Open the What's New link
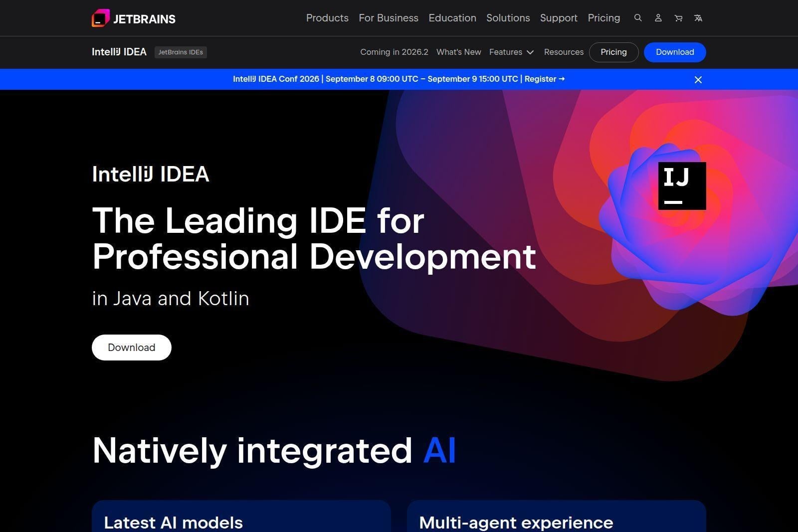This screenshot has width=798, height=532. [x=459, y=52]
